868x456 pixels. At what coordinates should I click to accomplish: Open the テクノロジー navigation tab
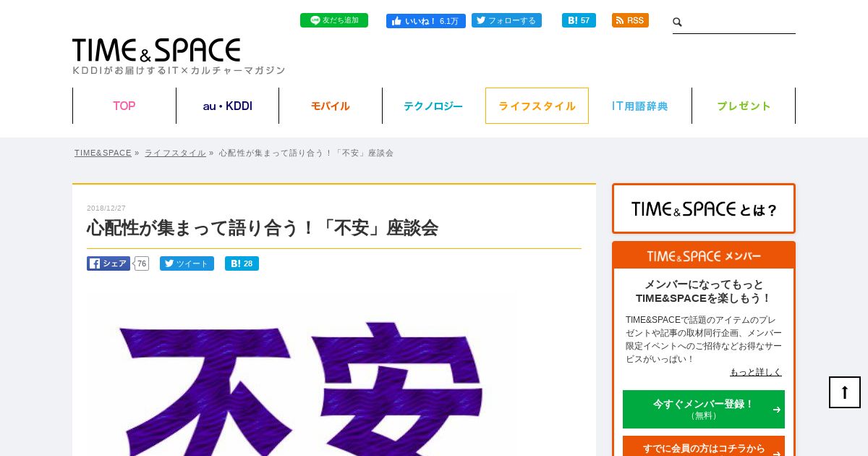(x=433, y=106)
